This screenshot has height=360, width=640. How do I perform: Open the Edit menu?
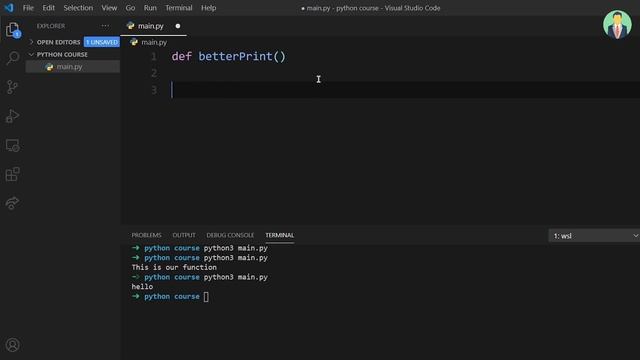click(x=49, y=8)
